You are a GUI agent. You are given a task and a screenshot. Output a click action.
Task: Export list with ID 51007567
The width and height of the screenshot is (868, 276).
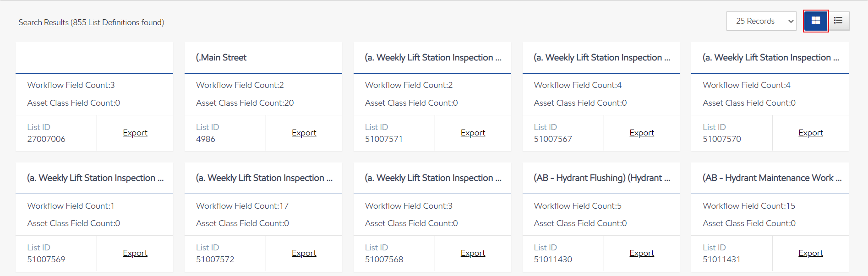641,133
